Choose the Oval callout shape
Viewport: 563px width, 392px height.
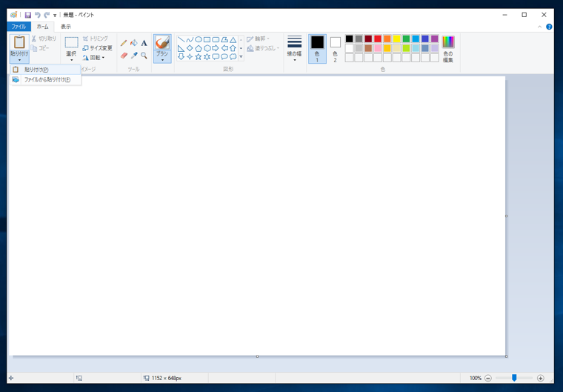point(224,57)
